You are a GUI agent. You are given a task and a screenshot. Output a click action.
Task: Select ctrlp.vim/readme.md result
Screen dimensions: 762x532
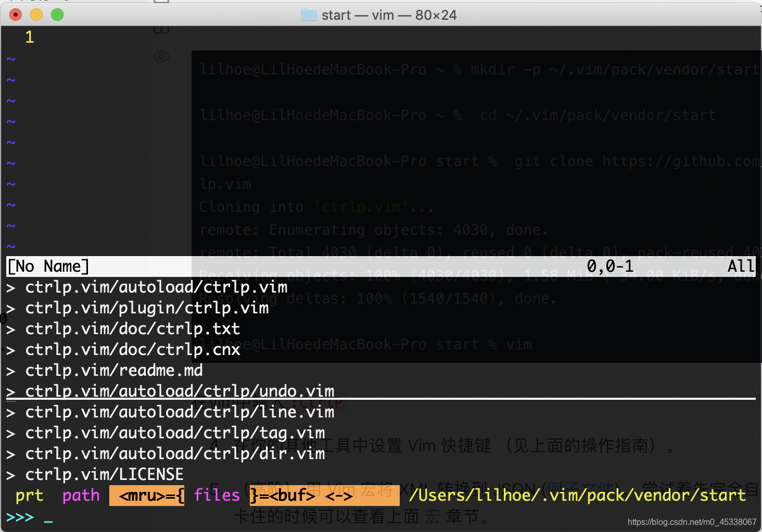pyautogui.click(x=114, y=371)
